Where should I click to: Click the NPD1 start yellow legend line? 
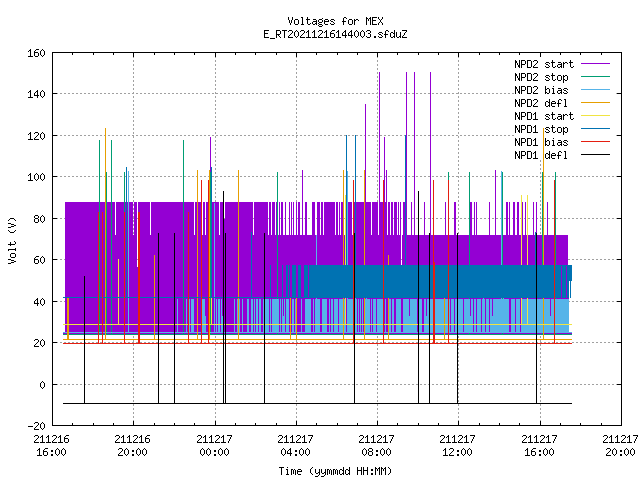click(595, 116)
